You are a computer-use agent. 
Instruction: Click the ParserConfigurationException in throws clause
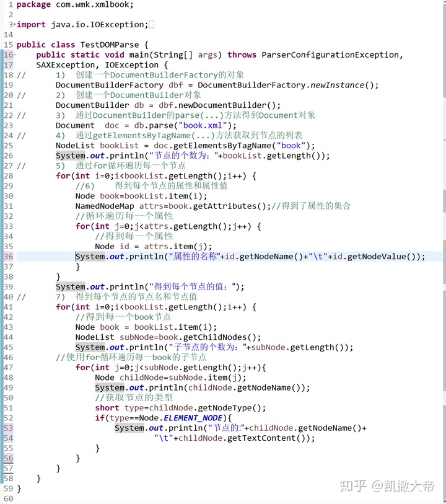(x=330, y=55)
